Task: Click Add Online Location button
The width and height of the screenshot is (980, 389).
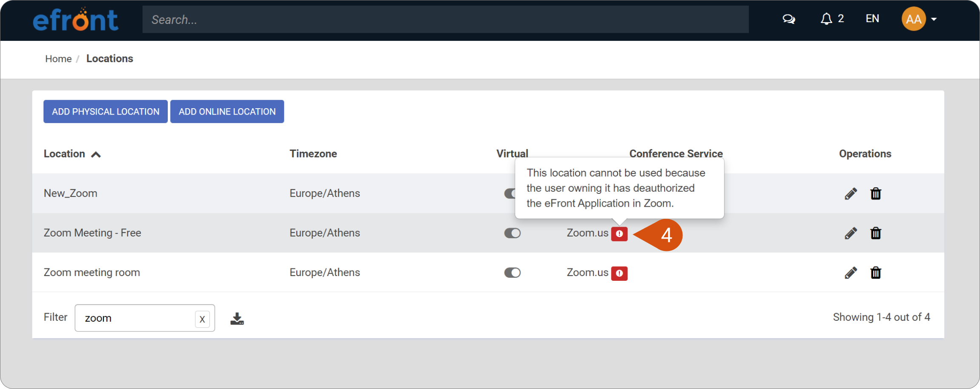Action: click(227, 112)
